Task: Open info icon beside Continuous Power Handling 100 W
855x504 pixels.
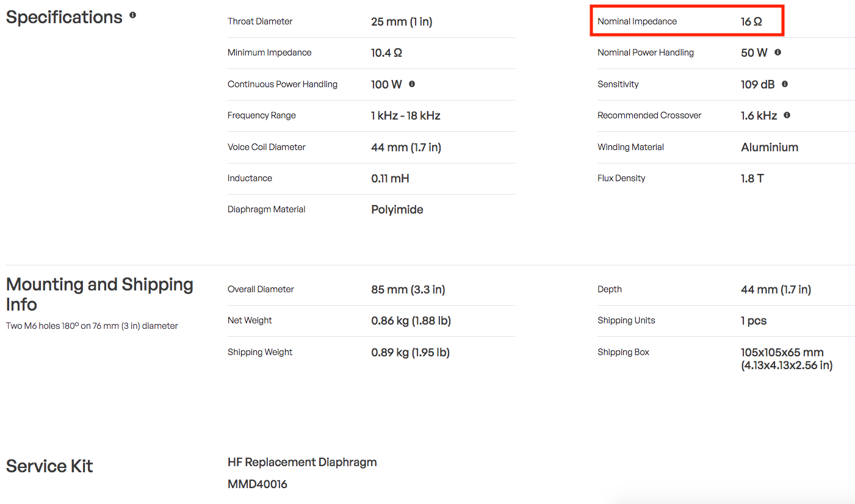Action: (412, 84)
